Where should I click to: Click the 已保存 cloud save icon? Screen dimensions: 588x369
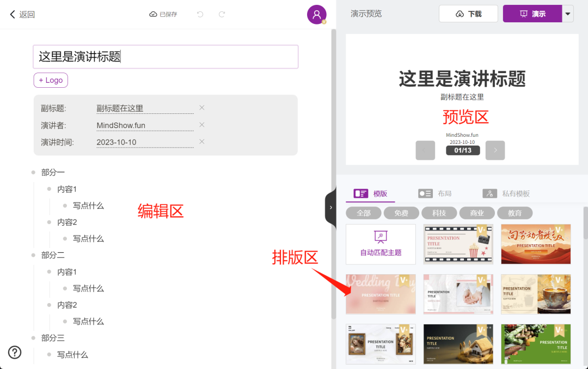point(154,14)
